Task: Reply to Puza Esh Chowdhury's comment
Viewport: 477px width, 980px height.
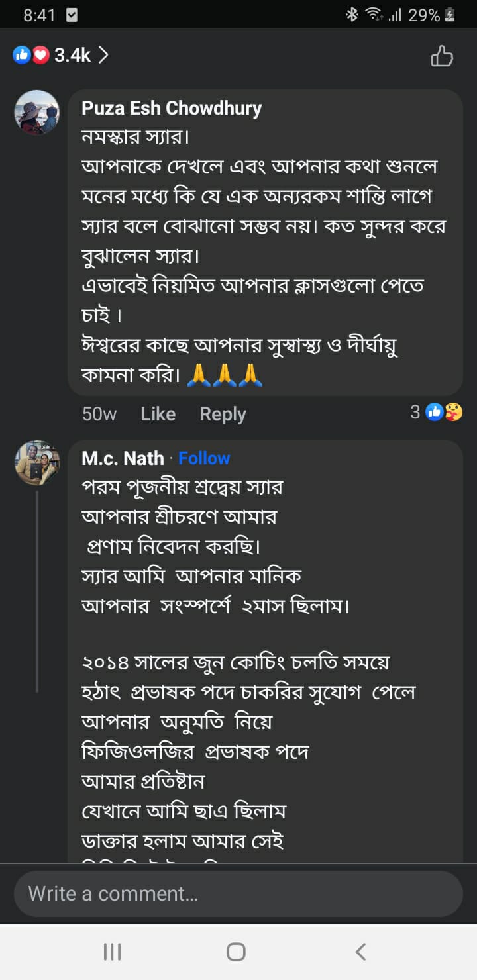Action: click(223, 414)
